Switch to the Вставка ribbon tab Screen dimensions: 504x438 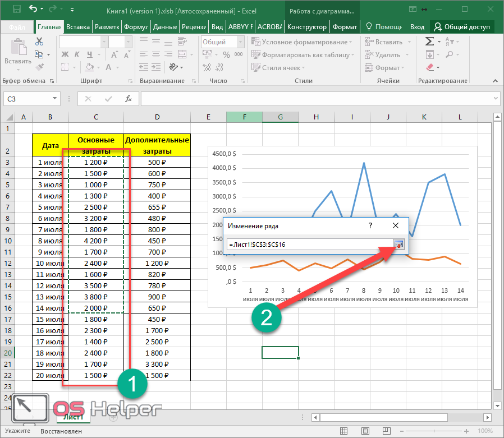(77, 27)
